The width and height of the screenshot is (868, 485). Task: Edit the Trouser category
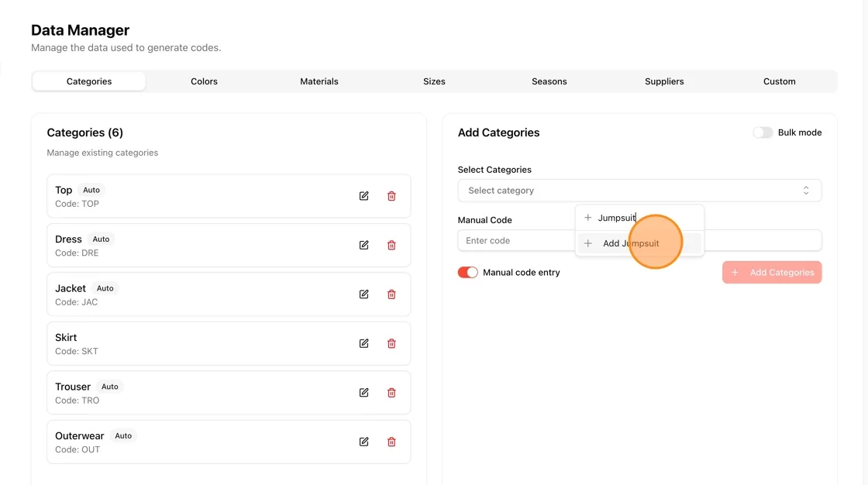[x=363, y=393]
